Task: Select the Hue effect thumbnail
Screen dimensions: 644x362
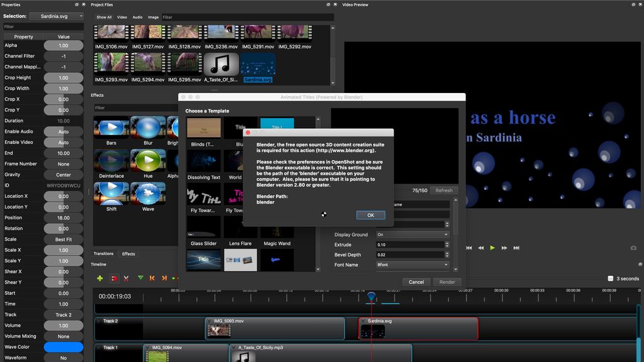Action: click(x=148, y=160)
